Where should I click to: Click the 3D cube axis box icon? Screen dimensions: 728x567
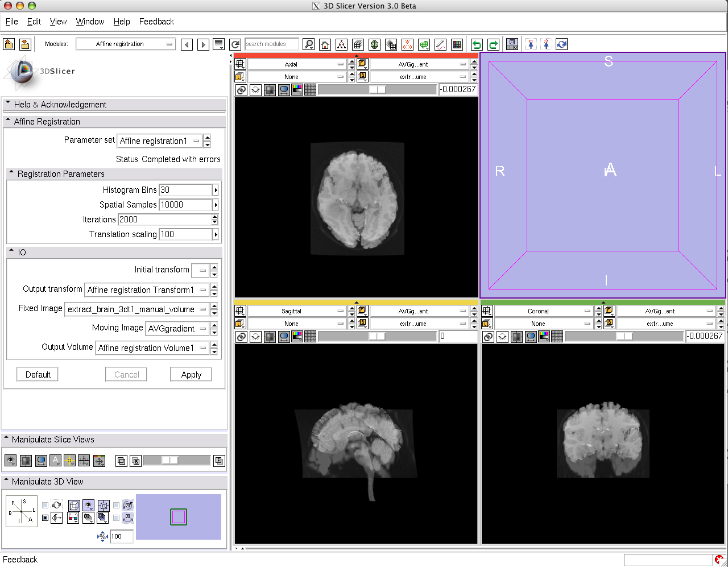(x=73, y=505)
